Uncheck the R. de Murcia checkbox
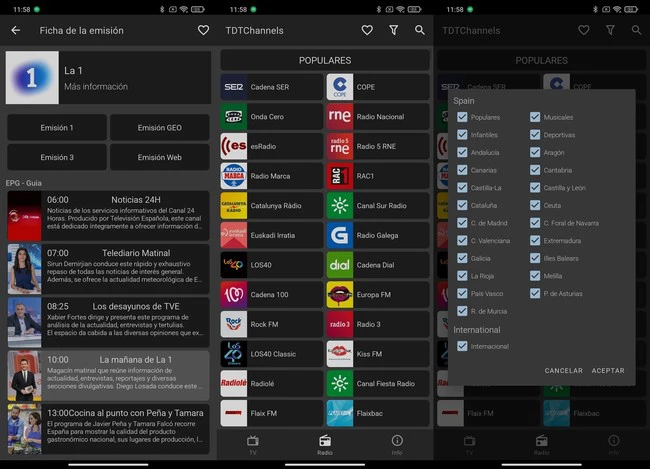The height and width of the screenshot is (469, 650). [x=462, y=311]
